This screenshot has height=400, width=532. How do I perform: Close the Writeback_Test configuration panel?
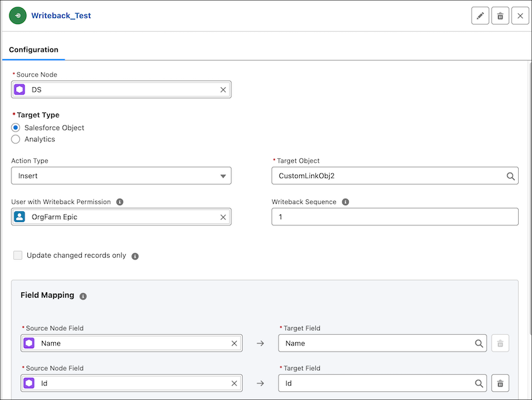coord(520,16)
